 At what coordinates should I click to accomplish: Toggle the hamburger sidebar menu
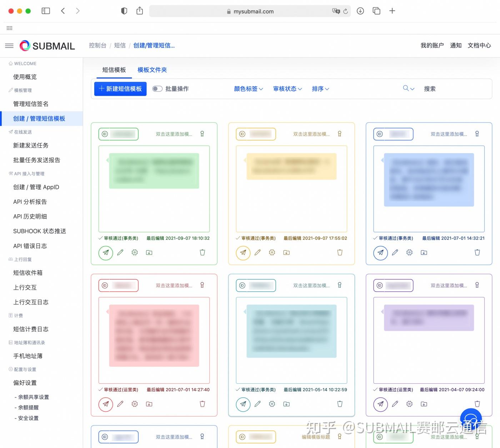(x=9, y=46)
